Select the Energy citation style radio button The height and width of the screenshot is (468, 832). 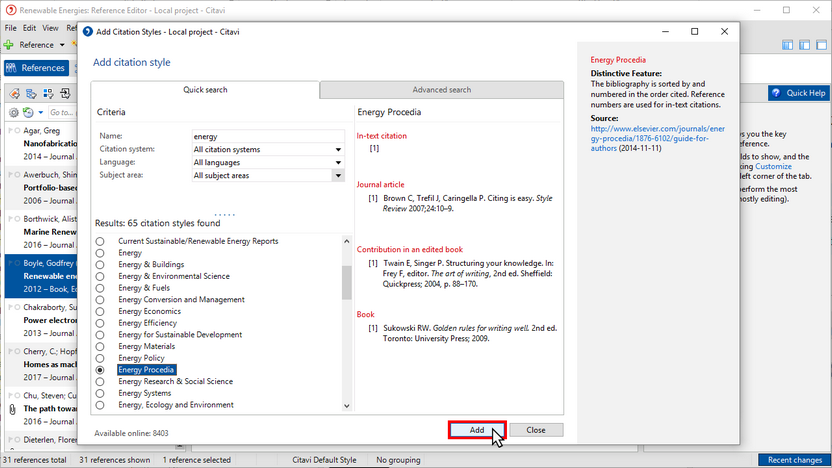coord(100,253)
